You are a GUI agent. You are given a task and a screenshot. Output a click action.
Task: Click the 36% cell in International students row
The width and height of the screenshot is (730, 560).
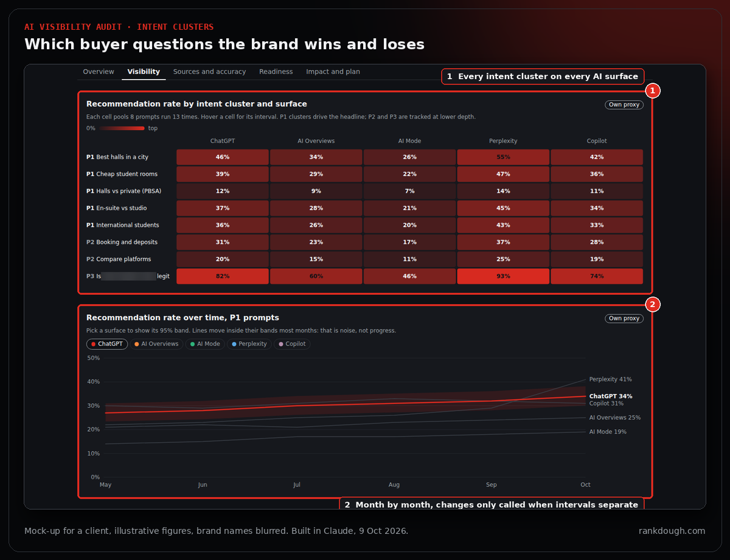[x=223, y=225]
